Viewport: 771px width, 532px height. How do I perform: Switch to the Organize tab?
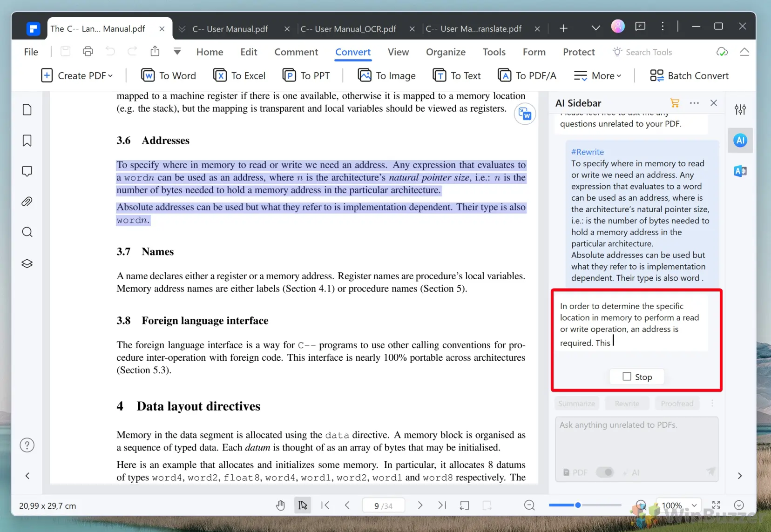click(446, 52)
